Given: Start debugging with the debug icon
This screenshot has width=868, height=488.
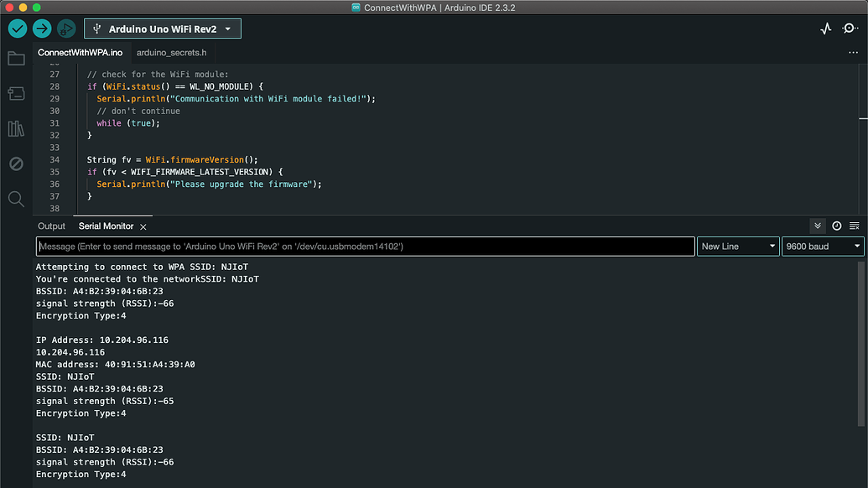Looking at the screenshot, I should click(66, 29).
